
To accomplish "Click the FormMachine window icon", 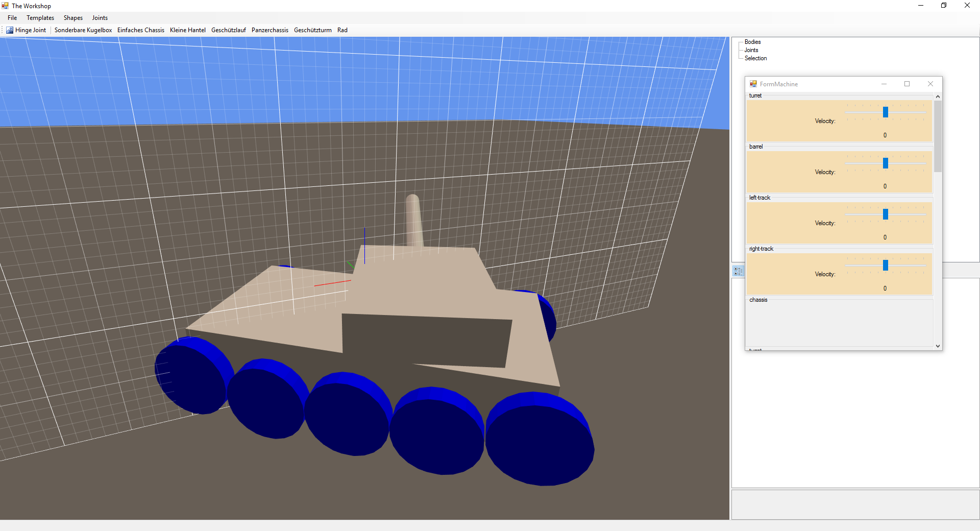I will point(753,84).
